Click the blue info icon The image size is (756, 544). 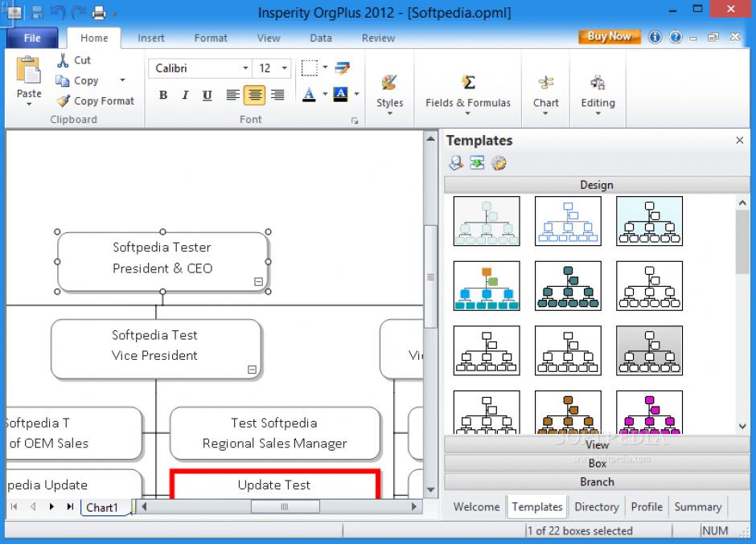pyautogui.click(x=655, y=37)
